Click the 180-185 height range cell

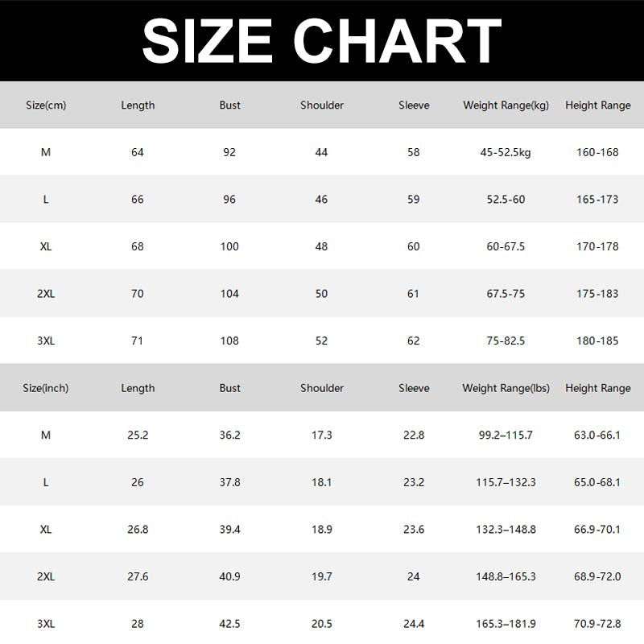click(x=598, y=341)
